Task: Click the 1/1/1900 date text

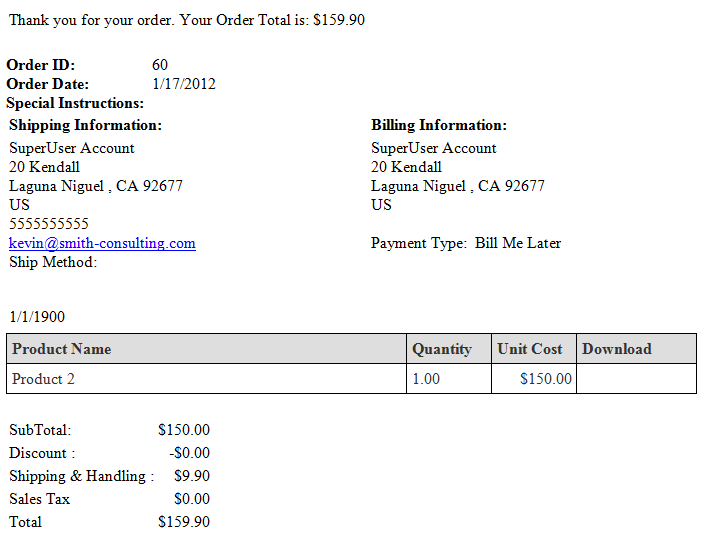Action: (37, 317)
